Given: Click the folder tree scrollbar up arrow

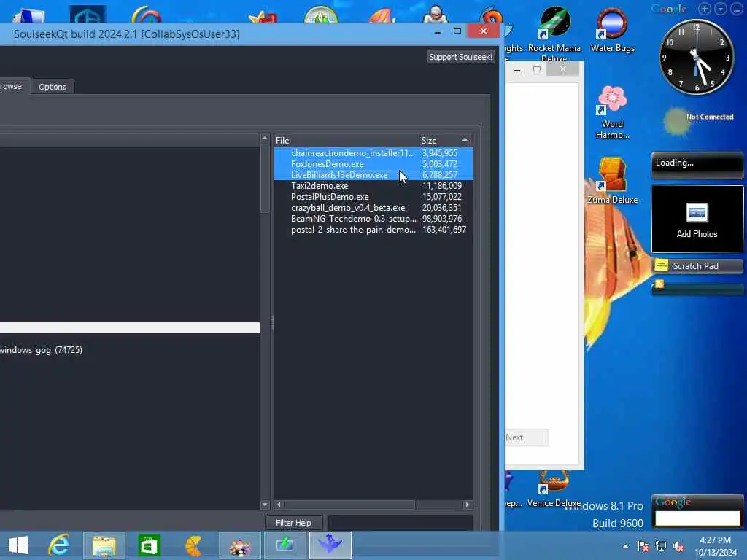Looking at the screenshot, I should click(265, 139).
